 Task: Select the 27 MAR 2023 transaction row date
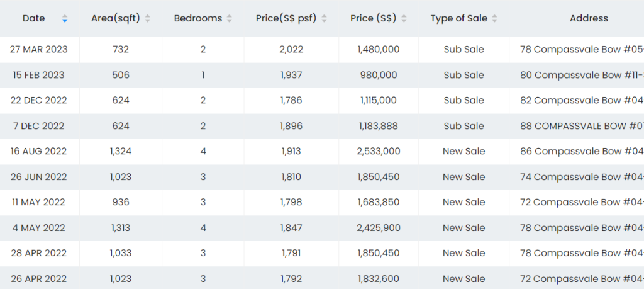(39, 49)
